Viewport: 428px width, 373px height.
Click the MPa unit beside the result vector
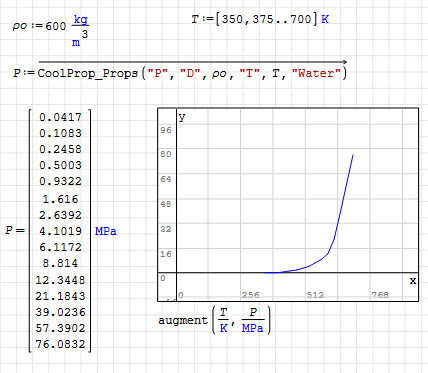(106, 231)
